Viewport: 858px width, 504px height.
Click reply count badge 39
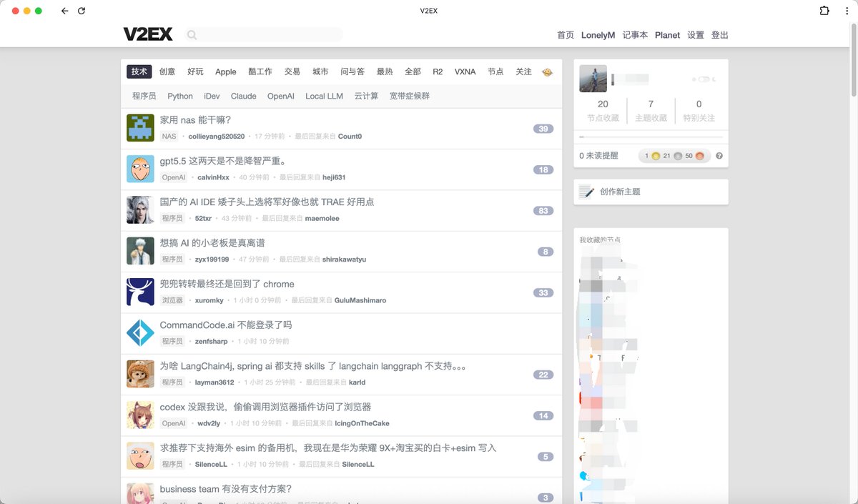click(543, 129)
